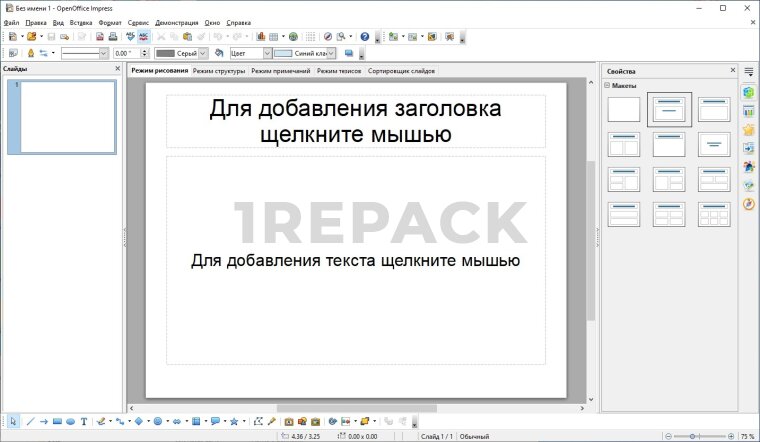
Task: Pick the Line drawing tool
Action: (x=30, y=422)
